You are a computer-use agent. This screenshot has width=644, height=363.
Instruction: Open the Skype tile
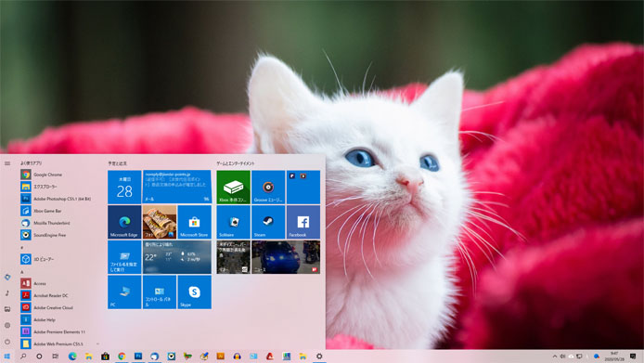coord(194,292)
